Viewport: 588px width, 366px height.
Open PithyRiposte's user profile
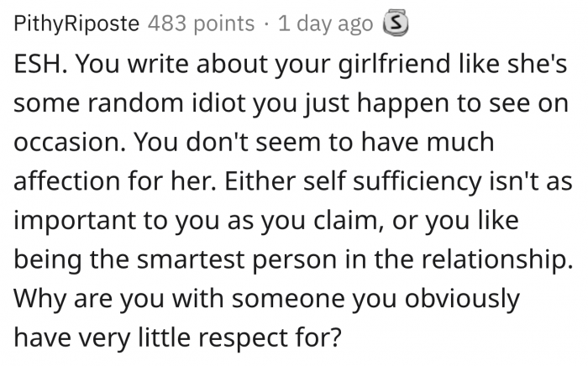click(x=76, y=24)
